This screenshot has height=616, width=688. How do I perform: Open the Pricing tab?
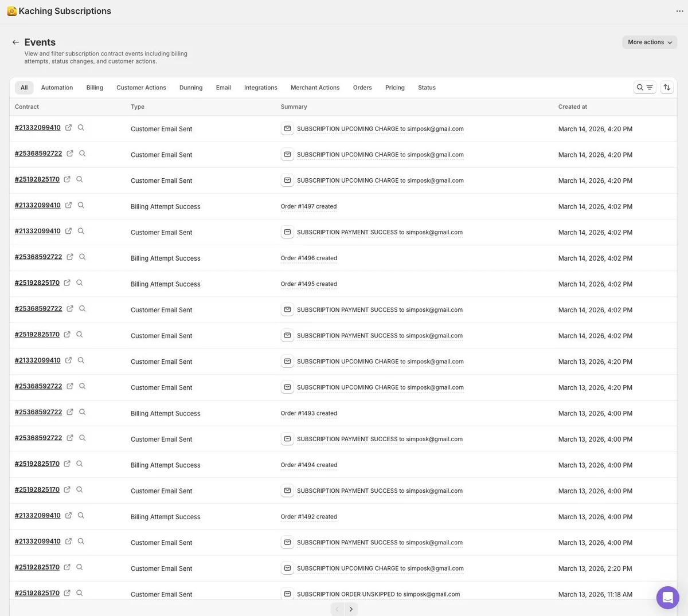point(395,88)
